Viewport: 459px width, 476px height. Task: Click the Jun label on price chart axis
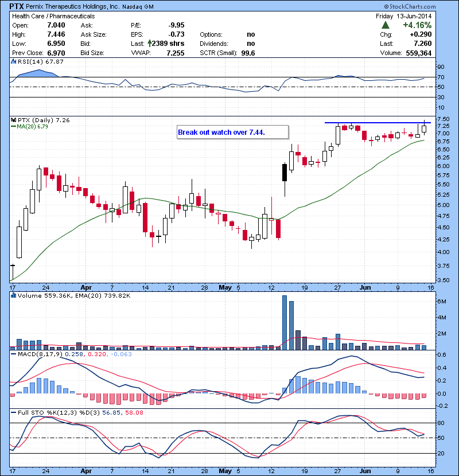coord(365,287)
